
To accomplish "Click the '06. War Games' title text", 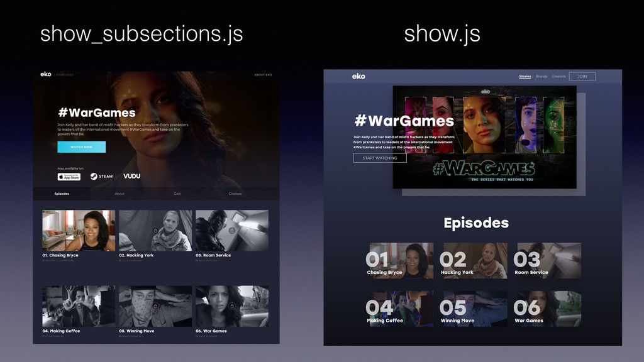I will coord(211,331).
